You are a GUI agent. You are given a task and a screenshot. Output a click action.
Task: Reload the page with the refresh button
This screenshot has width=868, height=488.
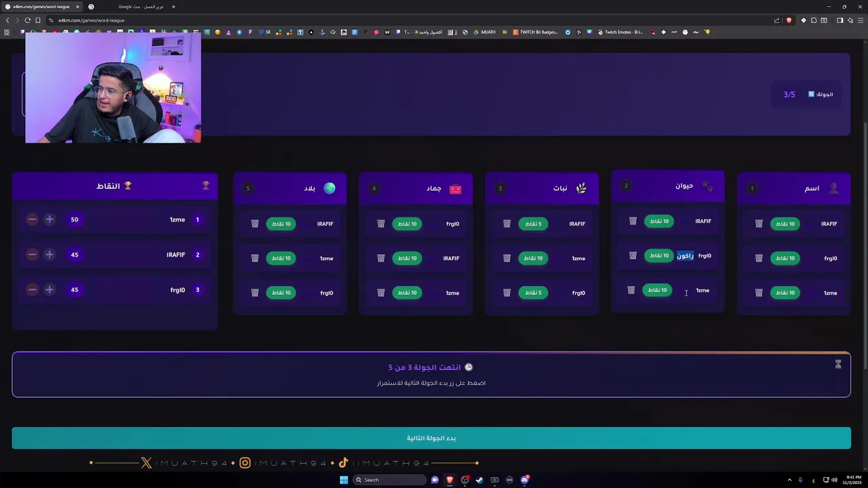click(27, 20)
